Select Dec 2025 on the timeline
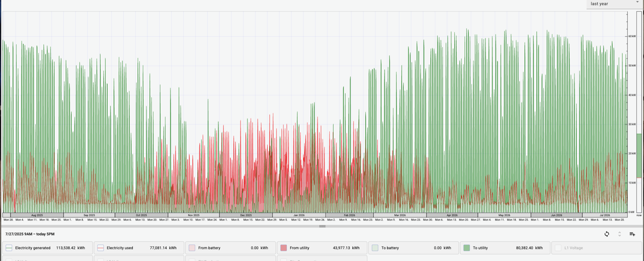This screenshot has height=261, width=644. click(246, 215)
